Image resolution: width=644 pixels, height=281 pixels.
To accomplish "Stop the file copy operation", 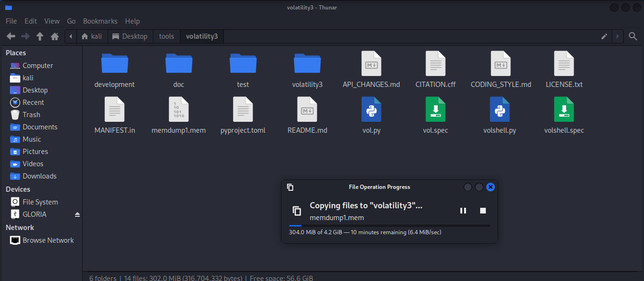I will click(483, 211).
